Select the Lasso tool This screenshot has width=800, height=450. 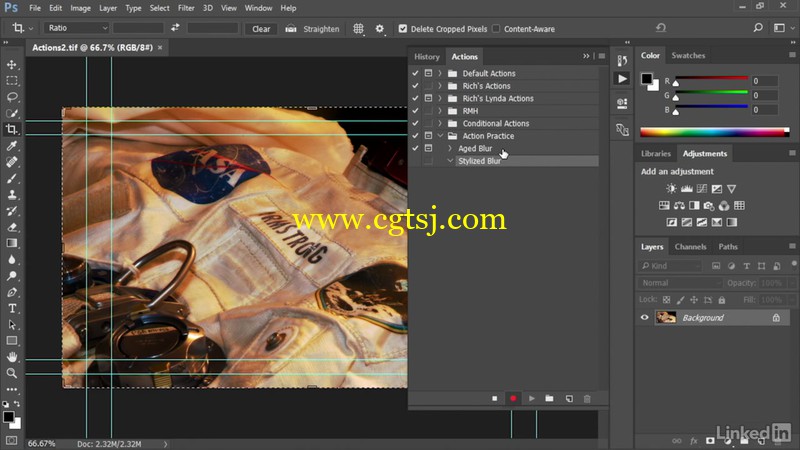(12, 97)
